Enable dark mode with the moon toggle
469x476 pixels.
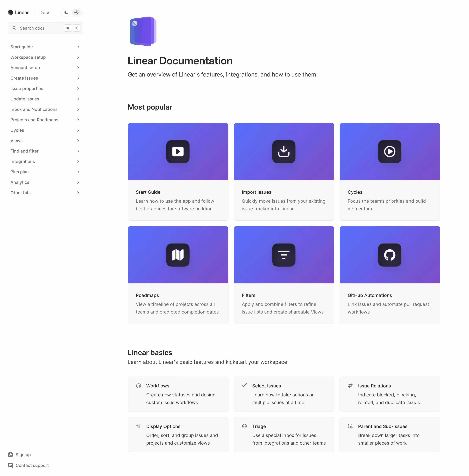pos(66,12)
